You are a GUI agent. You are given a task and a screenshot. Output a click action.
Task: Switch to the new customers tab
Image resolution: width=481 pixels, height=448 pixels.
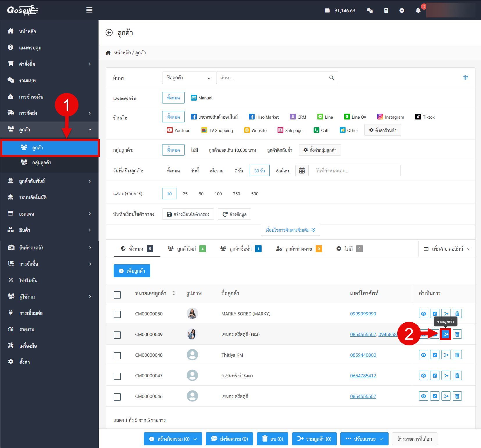187,249
